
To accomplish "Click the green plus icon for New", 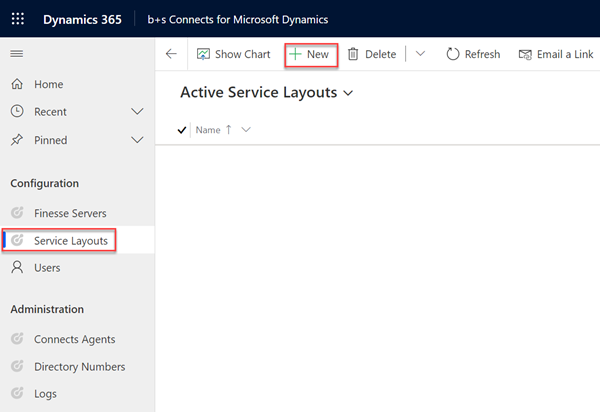I will 295,54.
